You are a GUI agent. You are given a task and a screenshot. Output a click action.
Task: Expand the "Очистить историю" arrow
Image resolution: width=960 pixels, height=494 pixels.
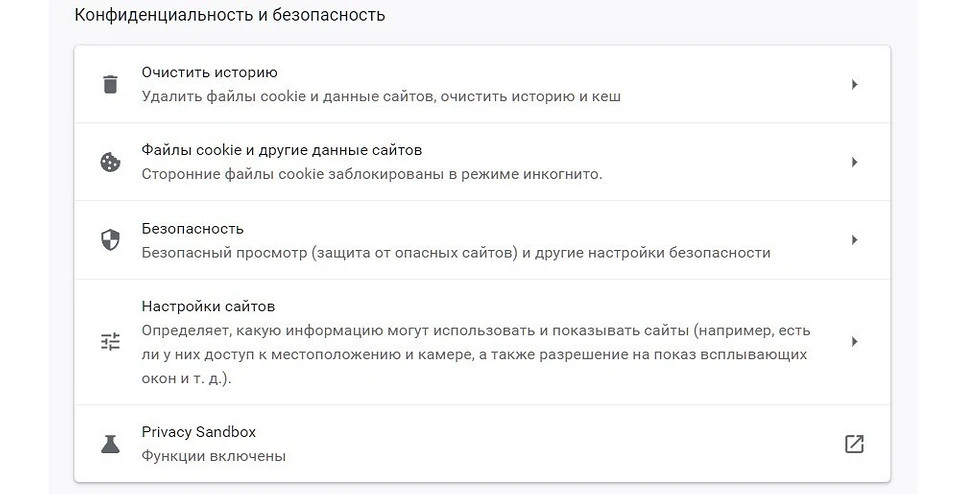(x=854, y=85)
